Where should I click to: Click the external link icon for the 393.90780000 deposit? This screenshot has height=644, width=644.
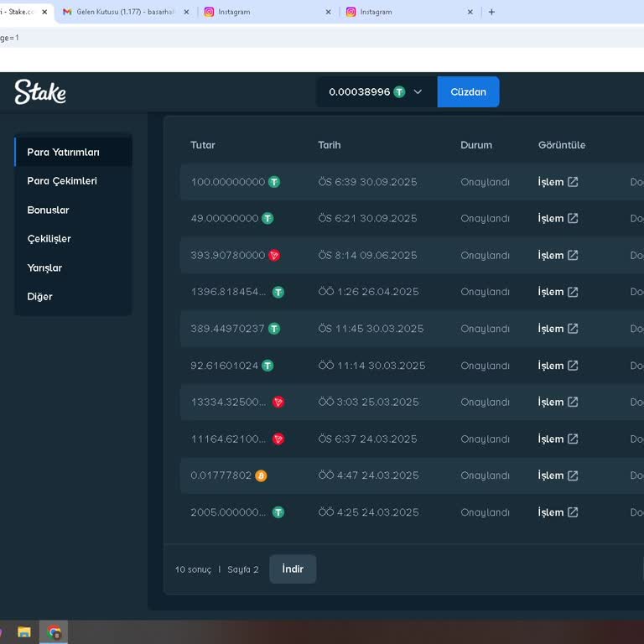pos(573,256)
